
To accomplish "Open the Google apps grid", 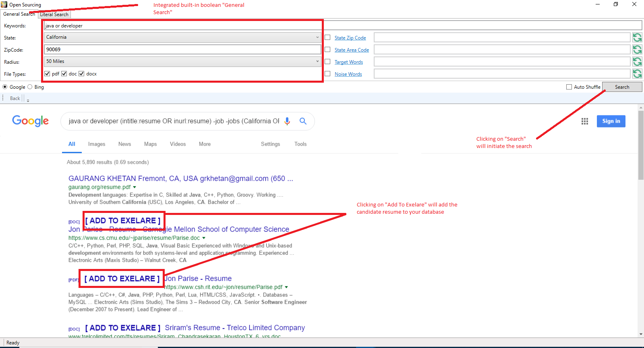I will [x=585, y=121].
